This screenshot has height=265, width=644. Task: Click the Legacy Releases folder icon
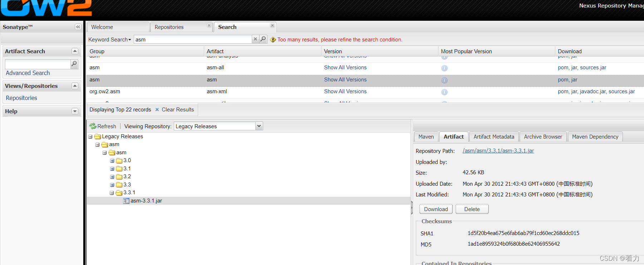[x=98, y=136]
